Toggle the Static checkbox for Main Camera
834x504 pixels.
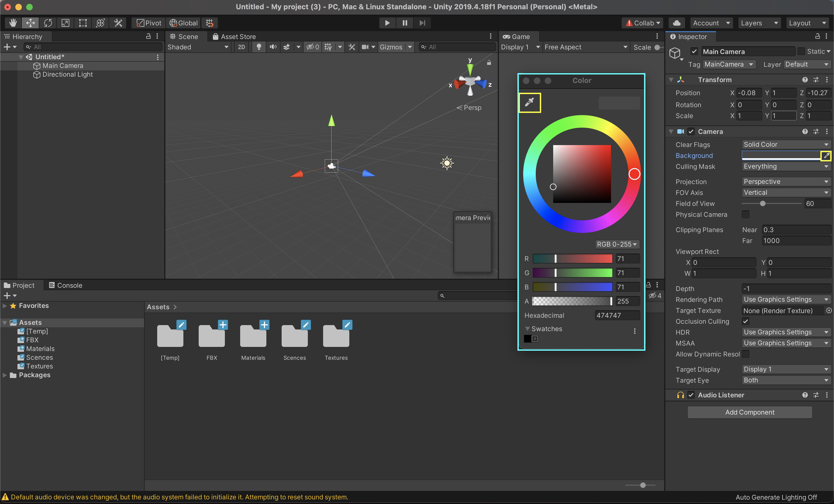[x=801, y=52]
